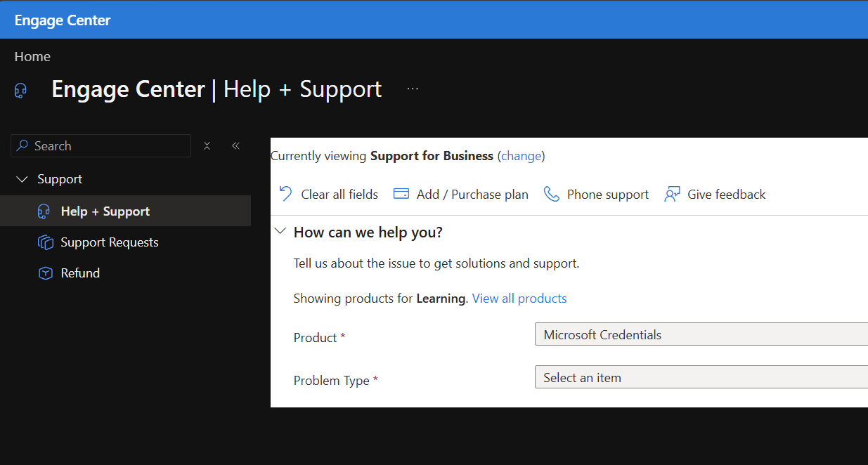Click the Add / Purchase plan card icon
This screenshot has width=868, height=465.
tap(401, 194)
